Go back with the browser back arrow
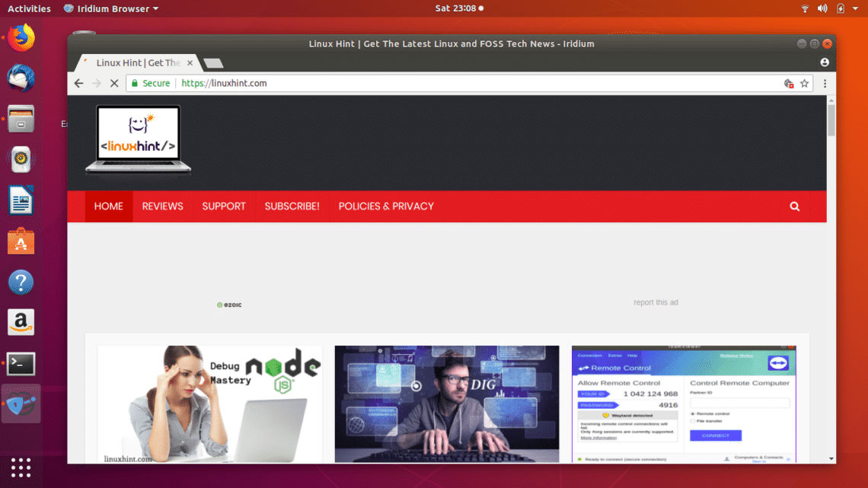Viewport: 868px width, 488px height. [78, 84]
